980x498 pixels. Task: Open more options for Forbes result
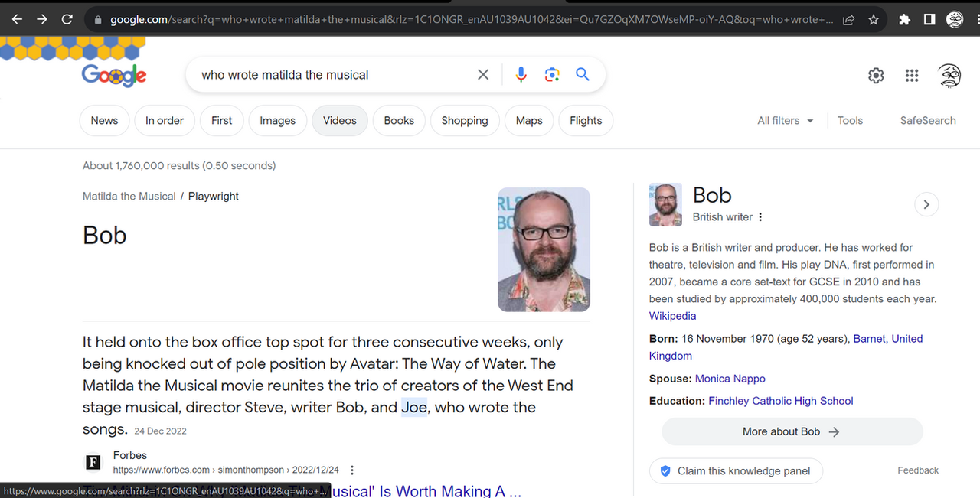point(351,470)
